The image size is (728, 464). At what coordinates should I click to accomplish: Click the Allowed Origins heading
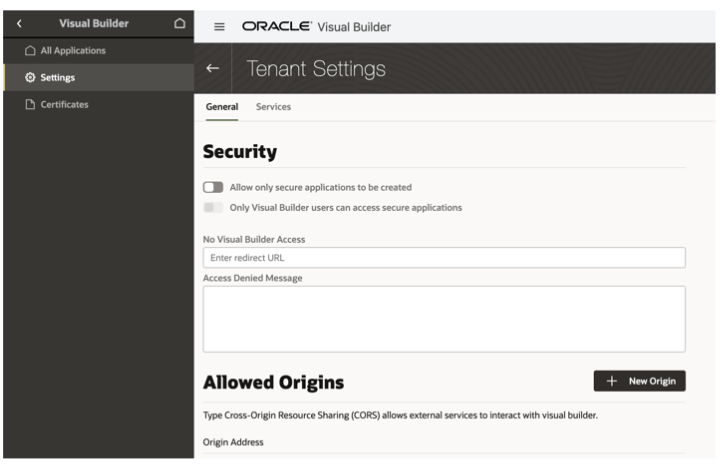[273, 382]
